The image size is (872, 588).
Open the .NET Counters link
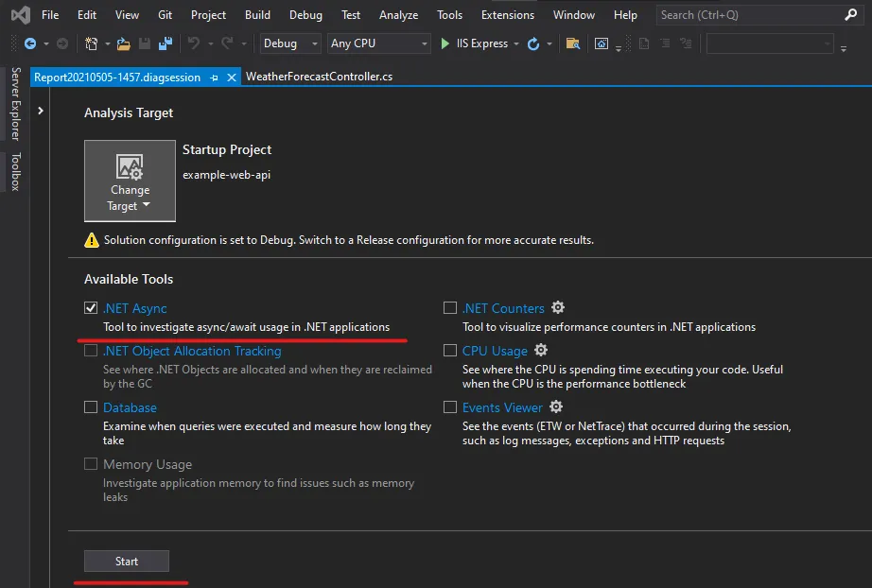(x=503, y=308)
